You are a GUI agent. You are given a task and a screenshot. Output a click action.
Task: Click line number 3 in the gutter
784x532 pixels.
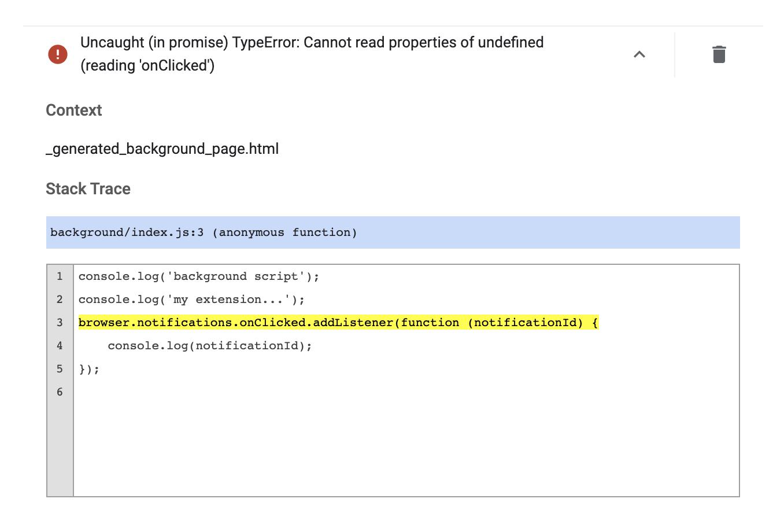click(x=60, y=322)
